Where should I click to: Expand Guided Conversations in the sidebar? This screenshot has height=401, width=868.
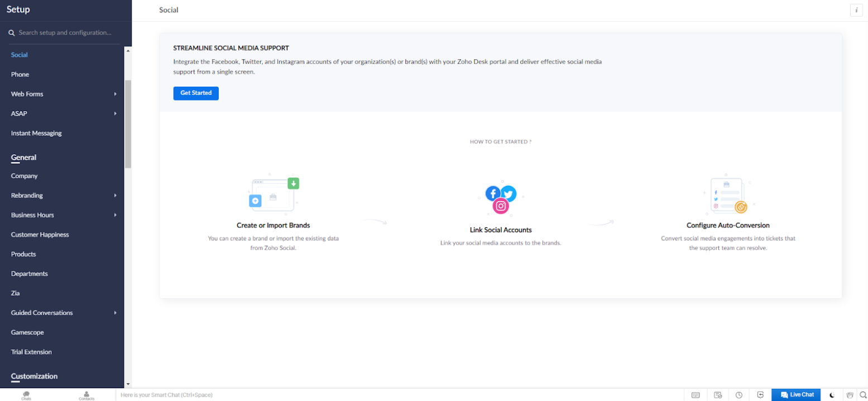116,313
